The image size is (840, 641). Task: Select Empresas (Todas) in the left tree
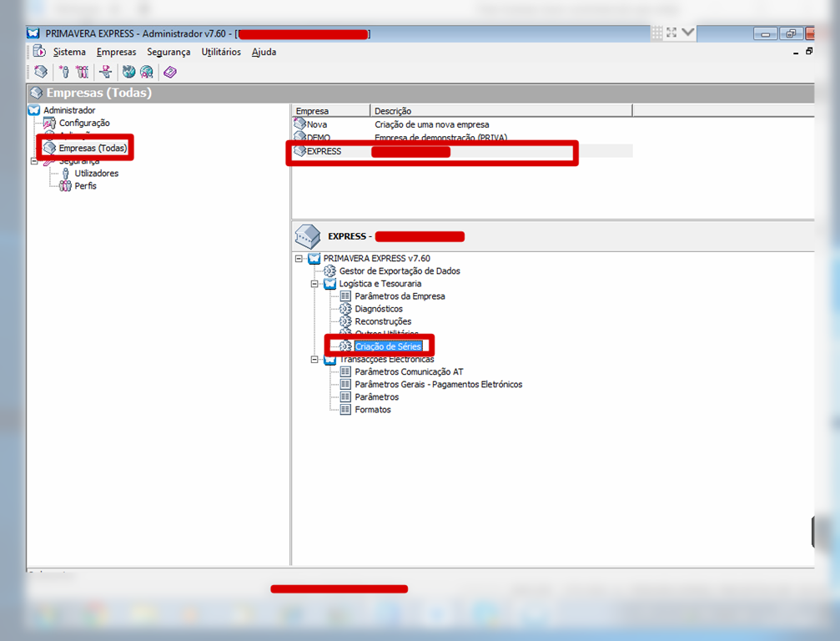tap(93, 149)
